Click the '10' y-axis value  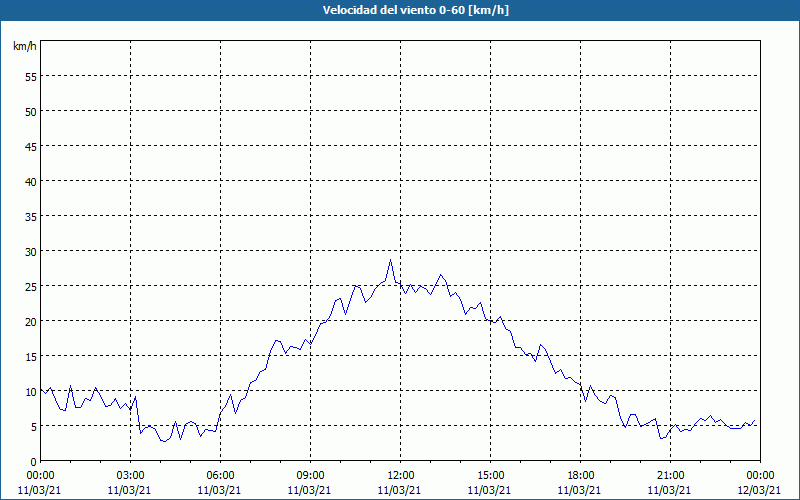click(31, 391)
